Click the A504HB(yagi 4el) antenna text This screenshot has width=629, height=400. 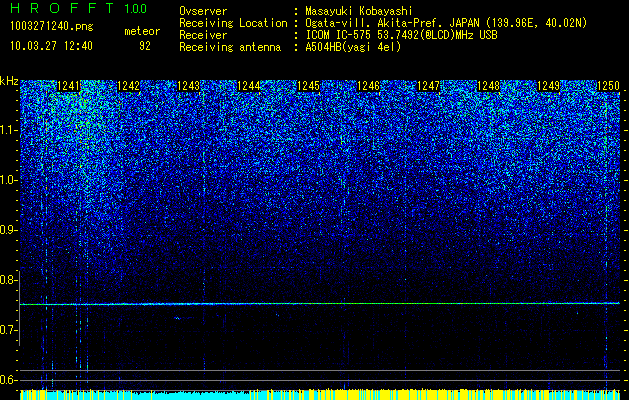click(x=353, y=47)
